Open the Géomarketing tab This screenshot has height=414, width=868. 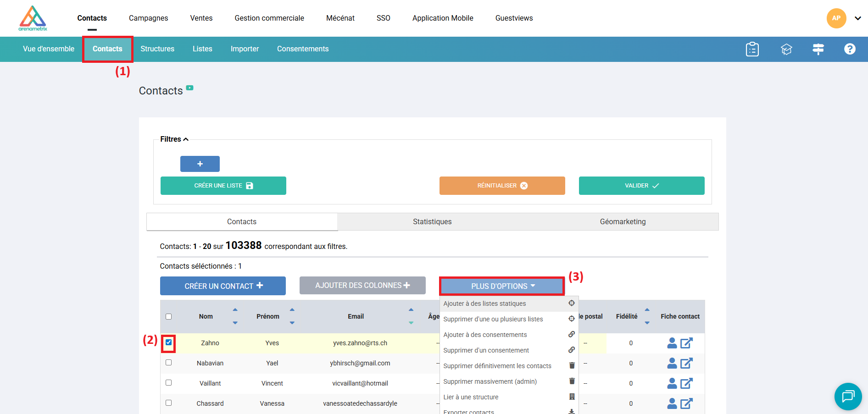[x=623, y=222]
